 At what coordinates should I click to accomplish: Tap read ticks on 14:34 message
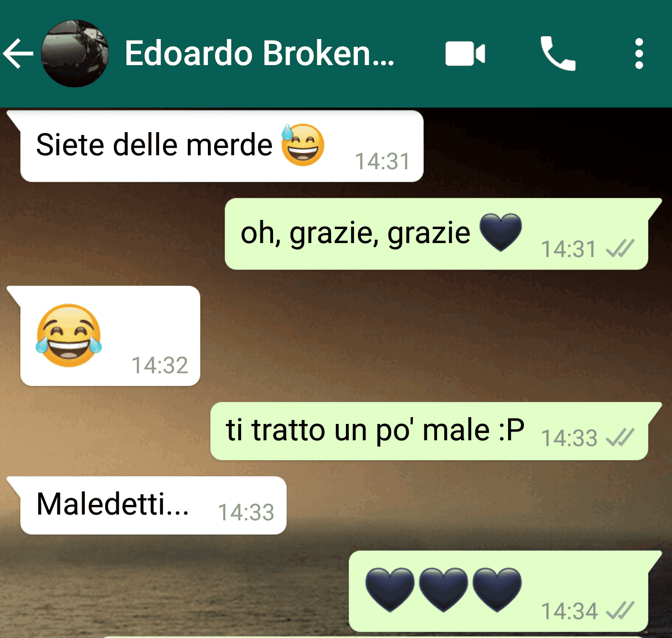click(620, 611)
